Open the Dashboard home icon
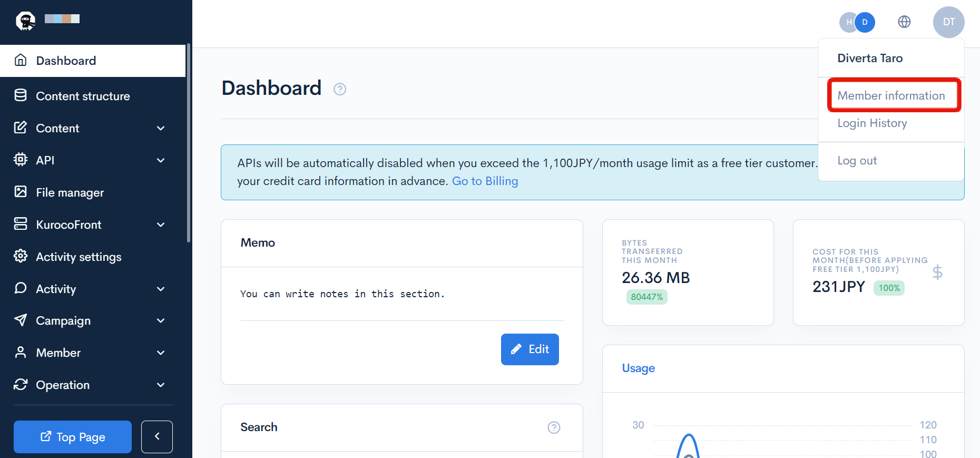Screen dimensions: 980x458 pos(21,60)
